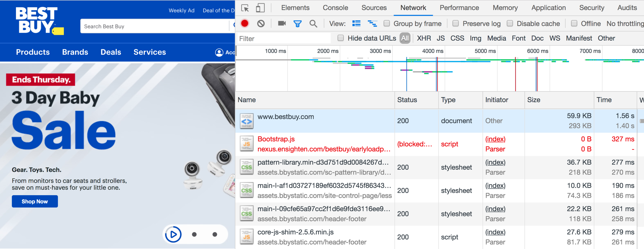Select the large request rows view icon
The width and height of the screenshot is (644, 249).
(356, 23)
